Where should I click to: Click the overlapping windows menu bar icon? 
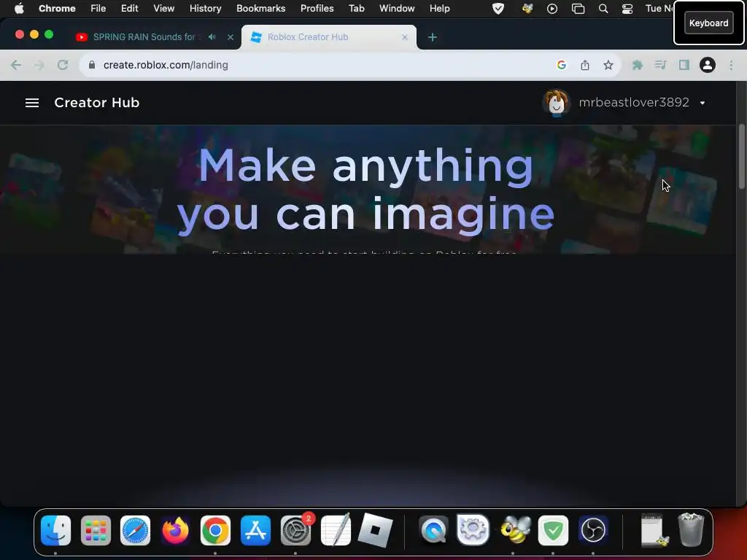point(578,9)
